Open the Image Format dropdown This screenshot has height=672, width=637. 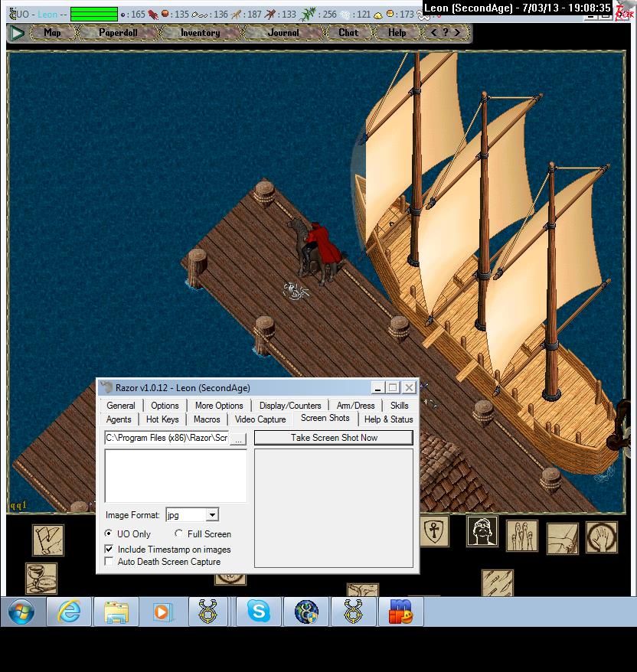pyautogui.click(x=213, y=515)
